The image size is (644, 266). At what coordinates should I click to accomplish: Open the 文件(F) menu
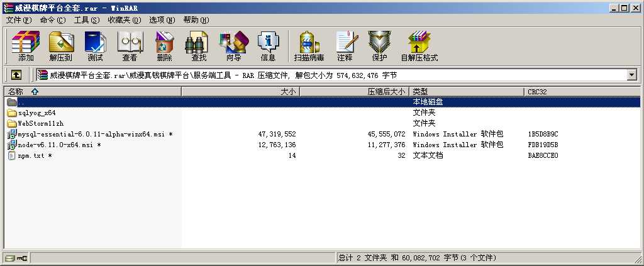19,20
